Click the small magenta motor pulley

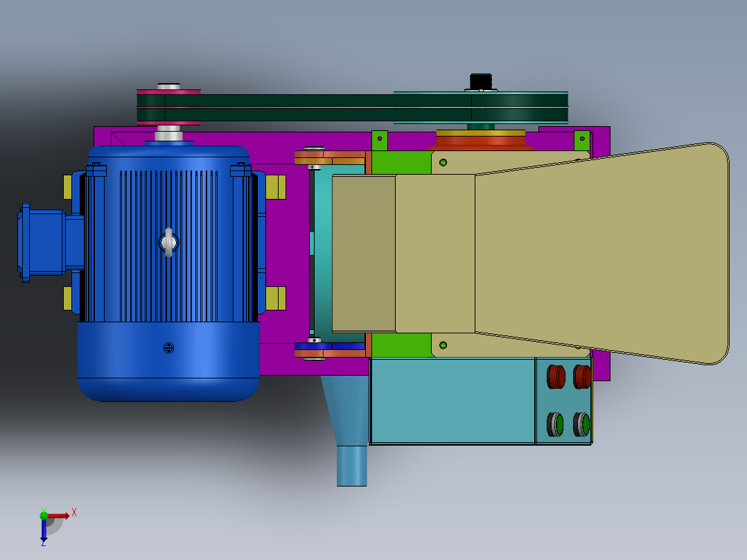click(168, 107)
